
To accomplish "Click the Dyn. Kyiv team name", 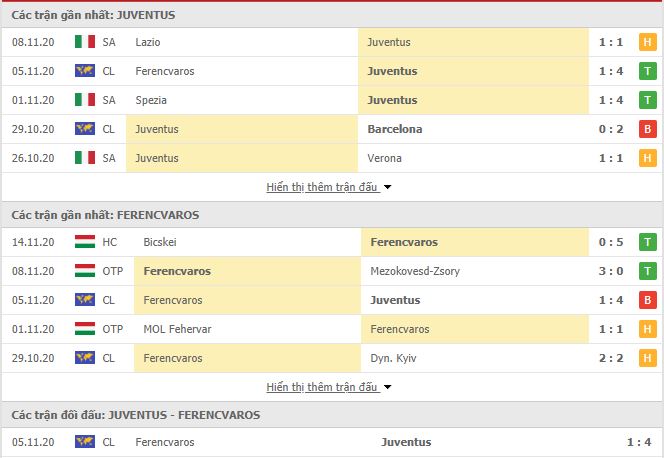I will [x=393, y=358].
